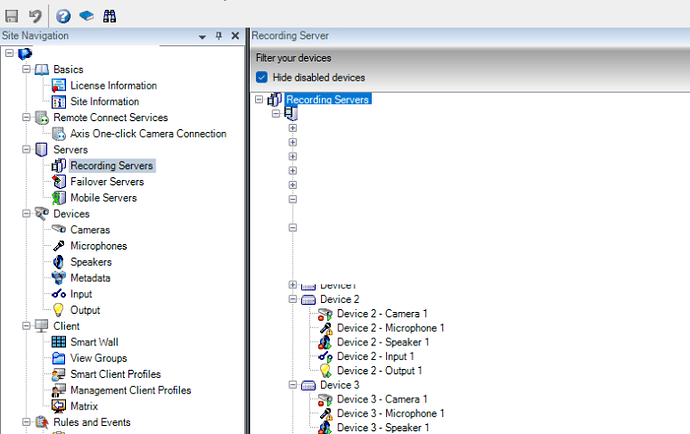This screenshot has width=690, height=434.
Task: Click the Output lightbulb icon in navigation
Action: click(58, 310)
